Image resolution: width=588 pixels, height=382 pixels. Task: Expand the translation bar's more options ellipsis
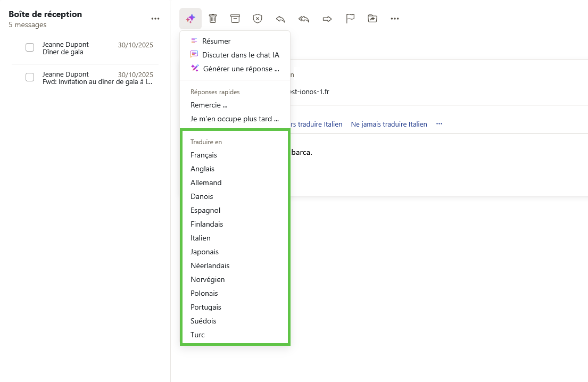point(439,124)
